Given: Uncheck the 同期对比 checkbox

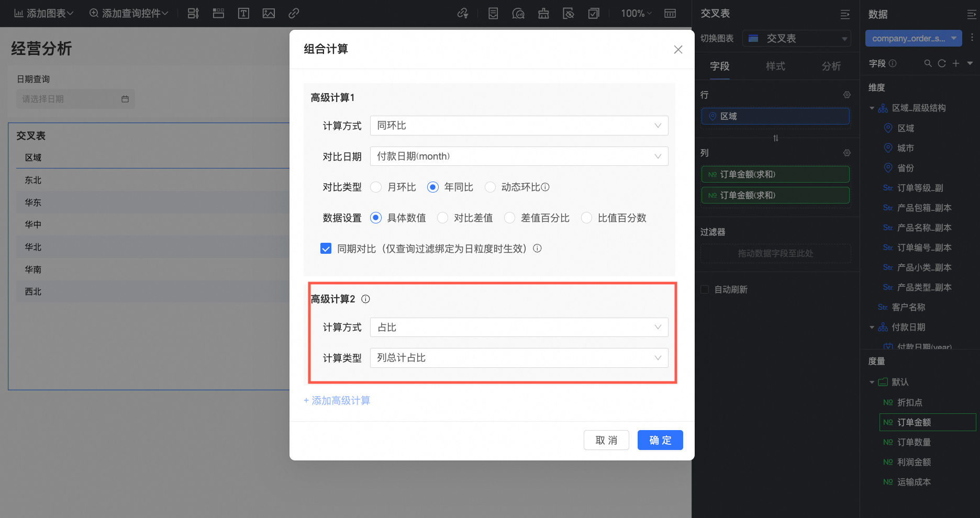Looking at the screenshot, I should 326,249.
